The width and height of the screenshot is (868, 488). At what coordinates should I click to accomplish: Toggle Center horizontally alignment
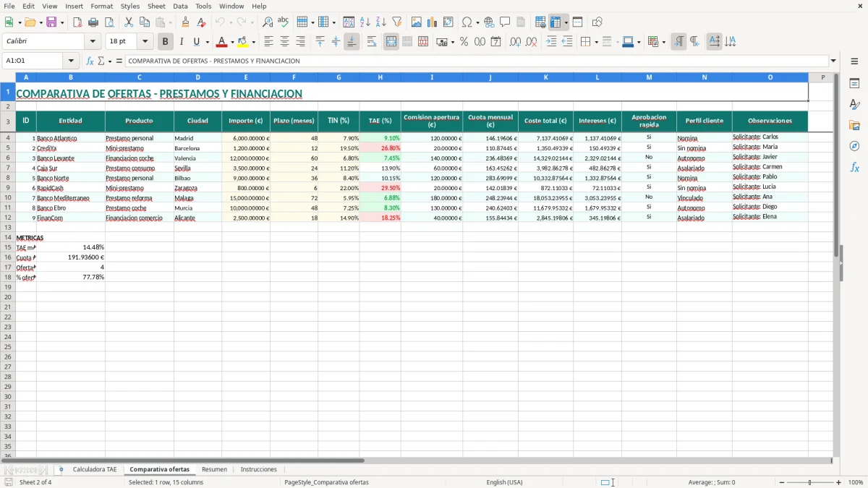pos(284,42)
